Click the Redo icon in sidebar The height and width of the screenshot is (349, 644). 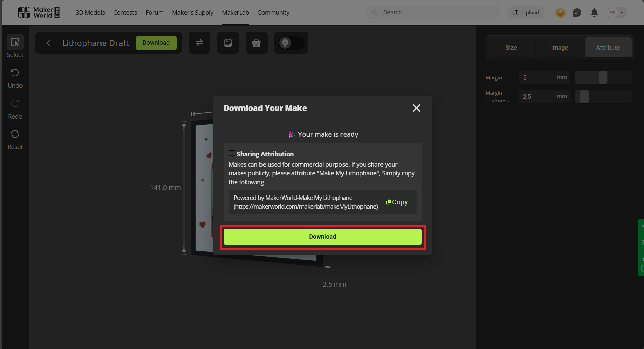pyautogui.click(x=15, y=103)
